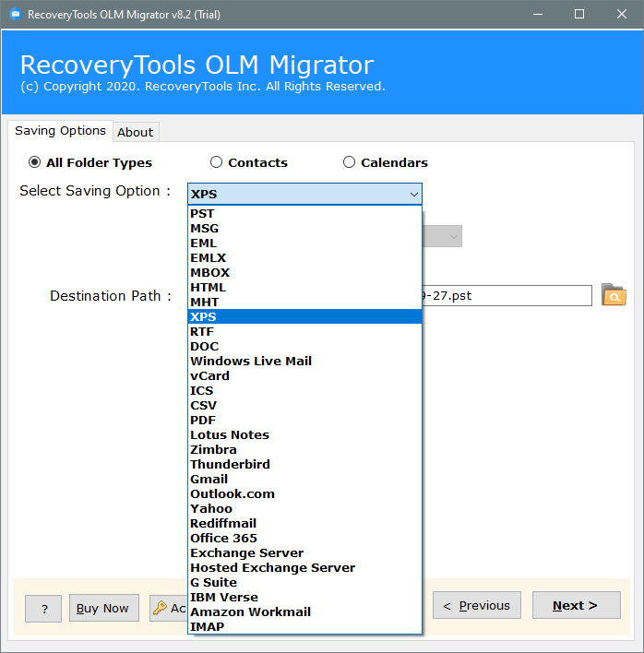This screenshot has width=644, height=653.
Task: Choose MSG from the saving list
Action: coord(304,228)
